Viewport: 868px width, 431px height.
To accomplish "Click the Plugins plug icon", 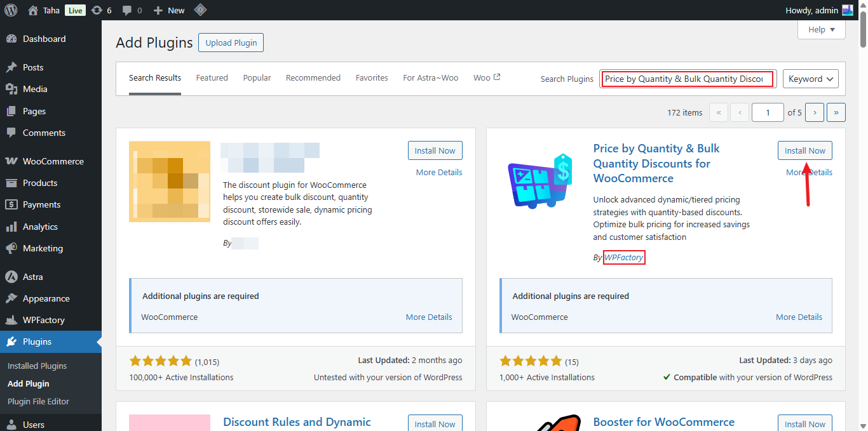I will click(11, 341).
